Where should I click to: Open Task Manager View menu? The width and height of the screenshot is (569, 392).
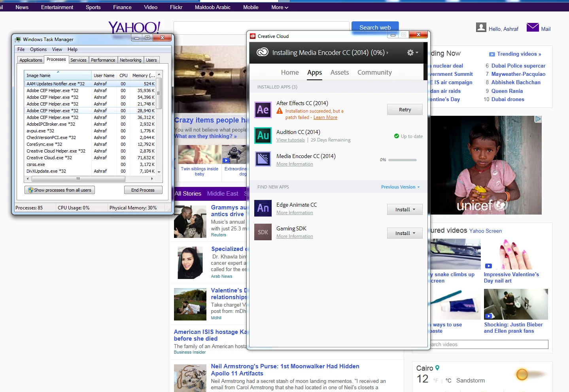click(x=57, y=49)
